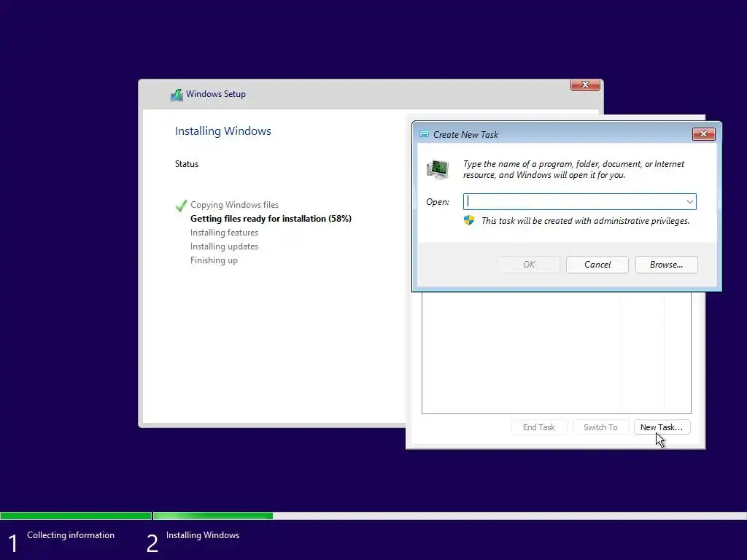Click Switch To in Task Manager
This screenshot has width=747, height=560.
point(600,427)
